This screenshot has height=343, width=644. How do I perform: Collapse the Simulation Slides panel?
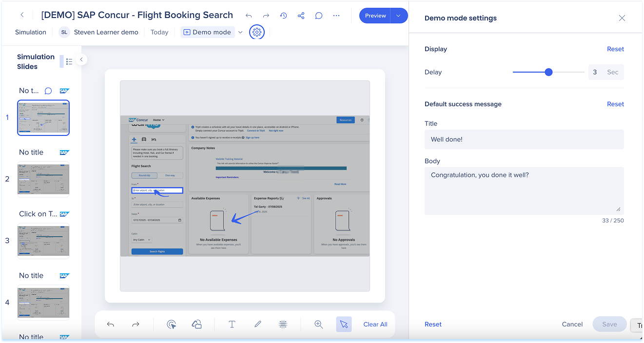(81, 59)
